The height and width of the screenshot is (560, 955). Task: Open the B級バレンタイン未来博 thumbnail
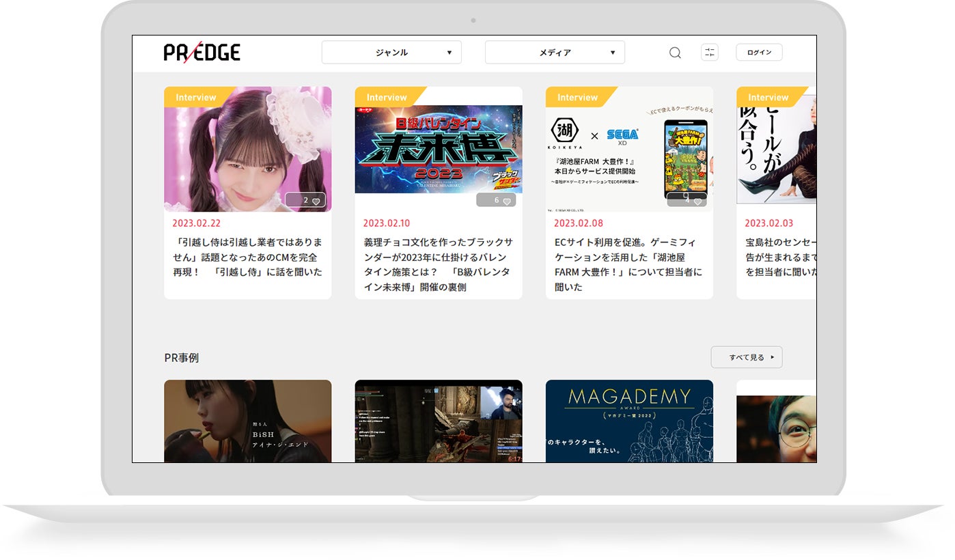pos(439,149)
